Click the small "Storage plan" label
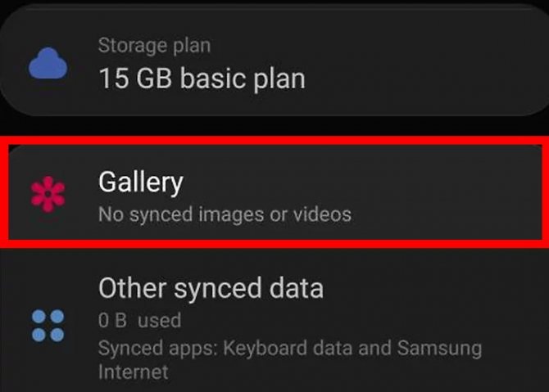Screen dimensions: 549x392 [155, 44]
